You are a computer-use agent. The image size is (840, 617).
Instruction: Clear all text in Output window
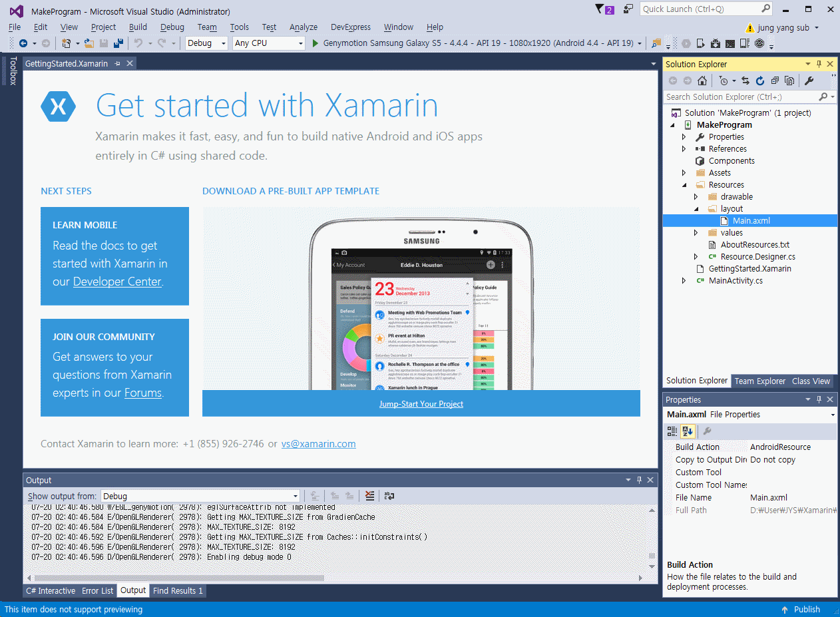coord(369,496)
